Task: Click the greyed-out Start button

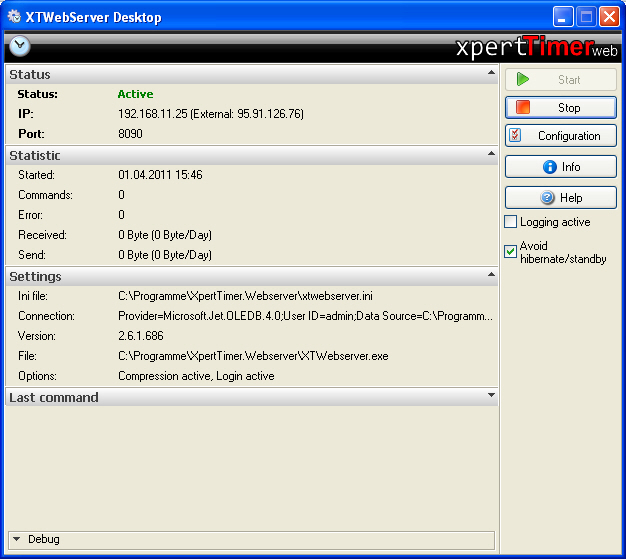Action: [x=561, y=79]
